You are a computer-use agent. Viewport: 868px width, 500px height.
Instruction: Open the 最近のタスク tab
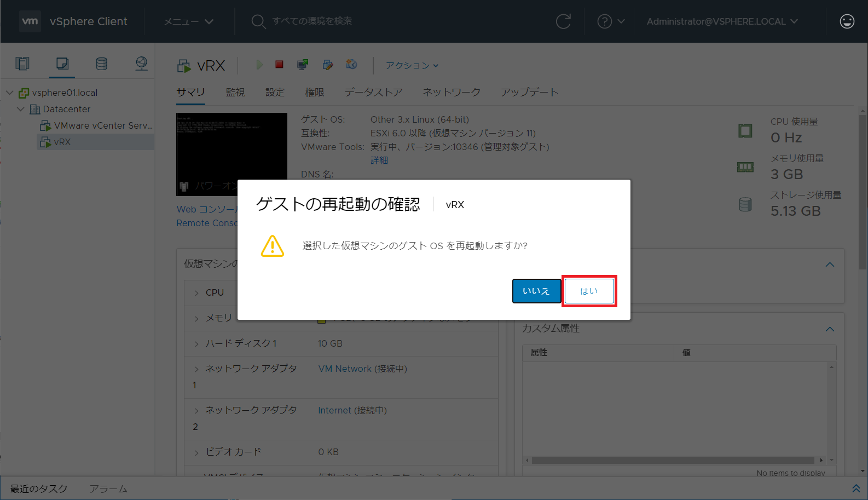tap(39, 488)
